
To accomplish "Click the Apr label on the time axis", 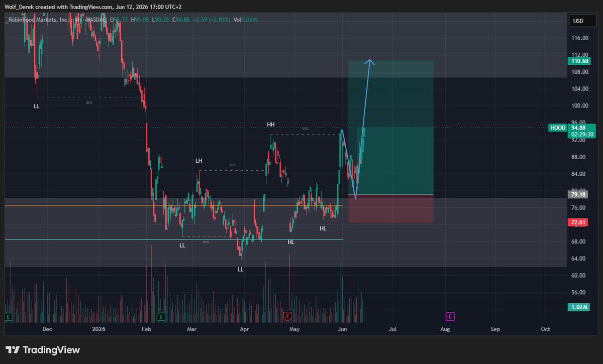I will tap(245, 329).
